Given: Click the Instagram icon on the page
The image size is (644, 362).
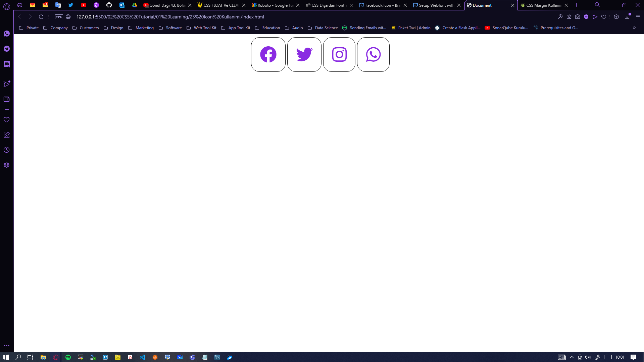Looking at the screenshot, I should click(339, 54).
